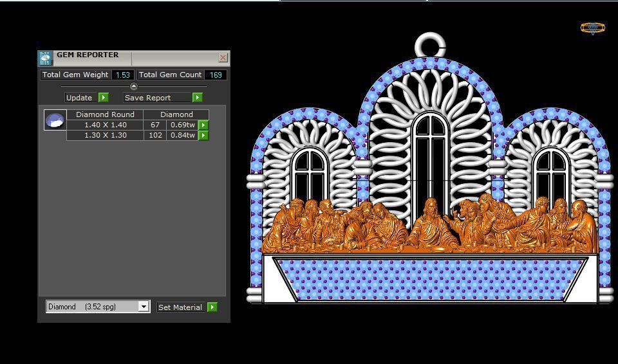Open the Diamond (3.52 spg) material dropdown
This screenshot has height=364, width=618.
point(98,307)
